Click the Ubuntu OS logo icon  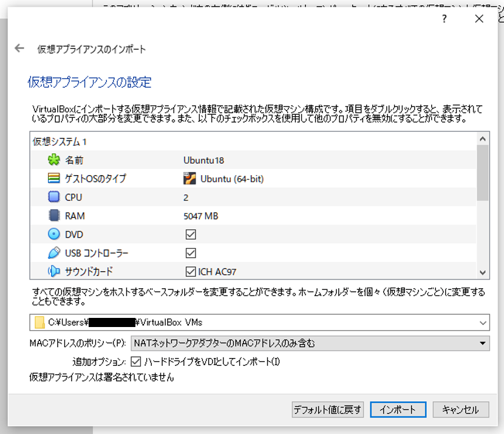(x=189, y=179)
